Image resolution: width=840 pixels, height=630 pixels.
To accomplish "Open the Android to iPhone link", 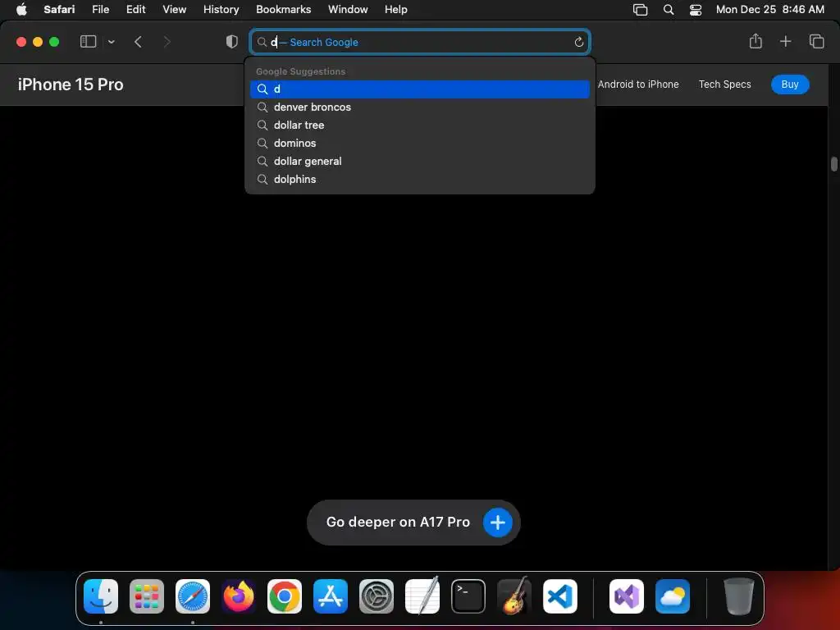I will (x=638, y=84).
